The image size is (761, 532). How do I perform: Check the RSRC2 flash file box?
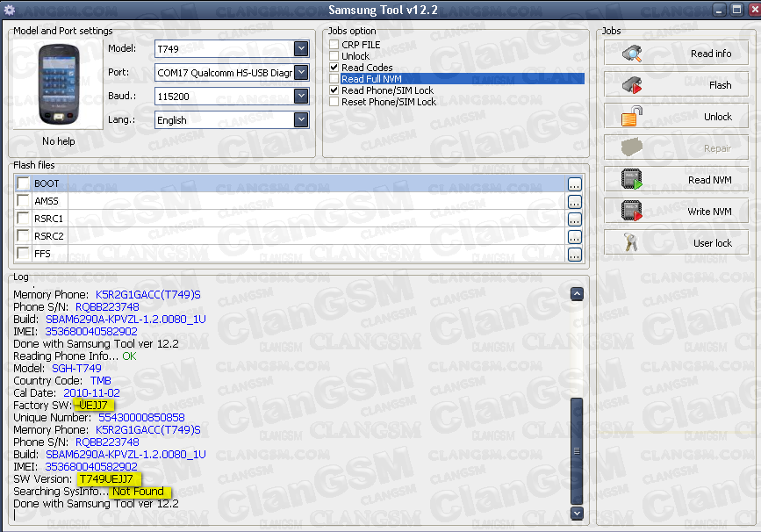[x=23, y=235]
